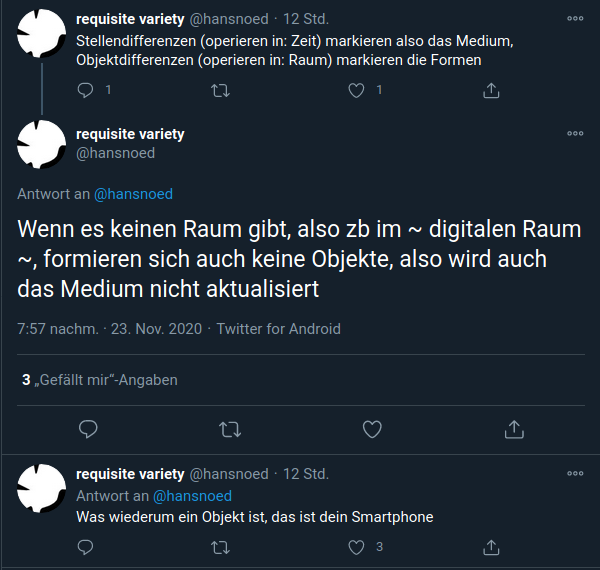The height and width of the screenshot is (570, 600).
Task: Share the main tweet about digitalen Raum
Action: click(514, 429)
